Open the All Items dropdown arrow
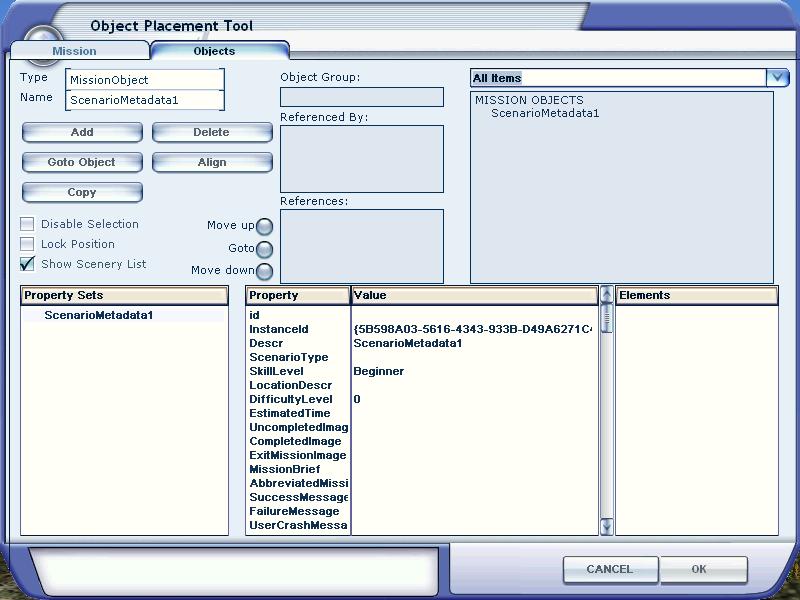The height and width of the screenshot is (600, 800). (777, 78)
